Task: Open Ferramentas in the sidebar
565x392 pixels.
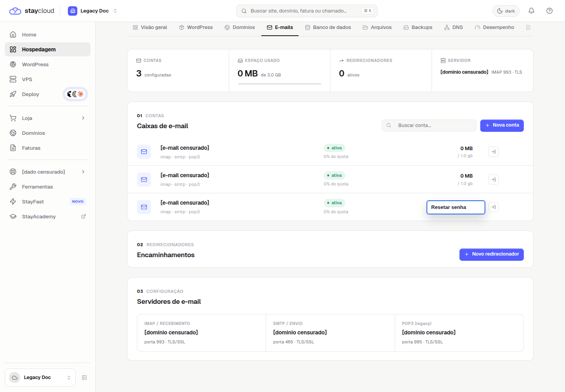Action: (47, 187)
